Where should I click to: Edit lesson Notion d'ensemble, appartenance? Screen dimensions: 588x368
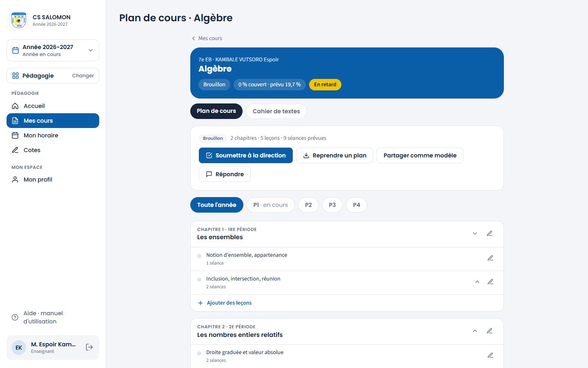tap(490, 258)
